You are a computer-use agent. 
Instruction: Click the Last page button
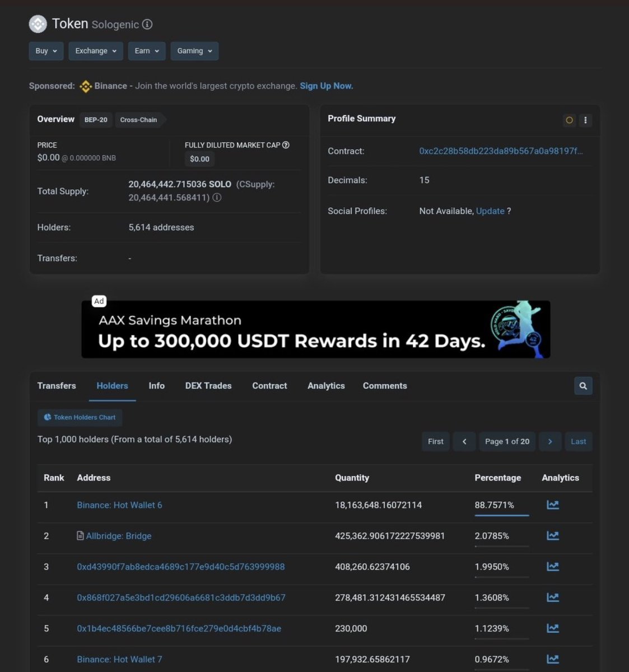click(x=579, y=441)
